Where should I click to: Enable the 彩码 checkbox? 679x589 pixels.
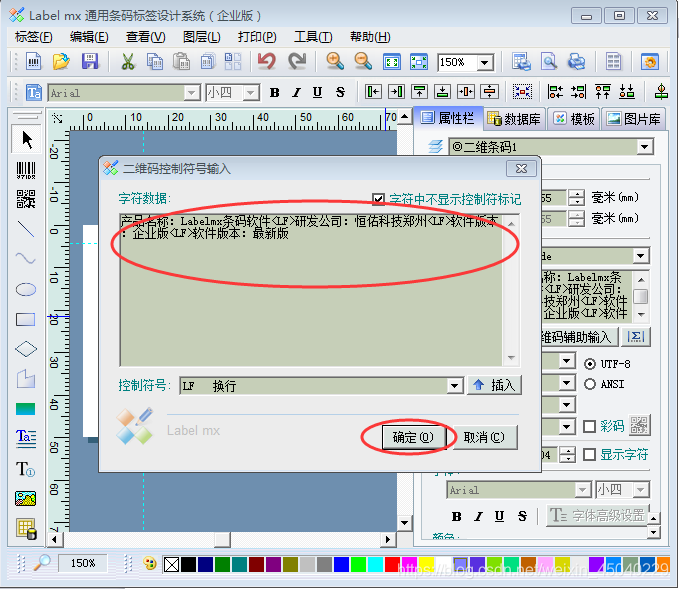[x=589, y=427]
